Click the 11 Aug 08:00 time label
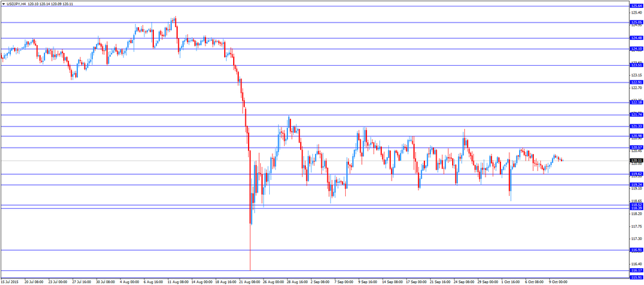644x285 pixels. point(177,282)
